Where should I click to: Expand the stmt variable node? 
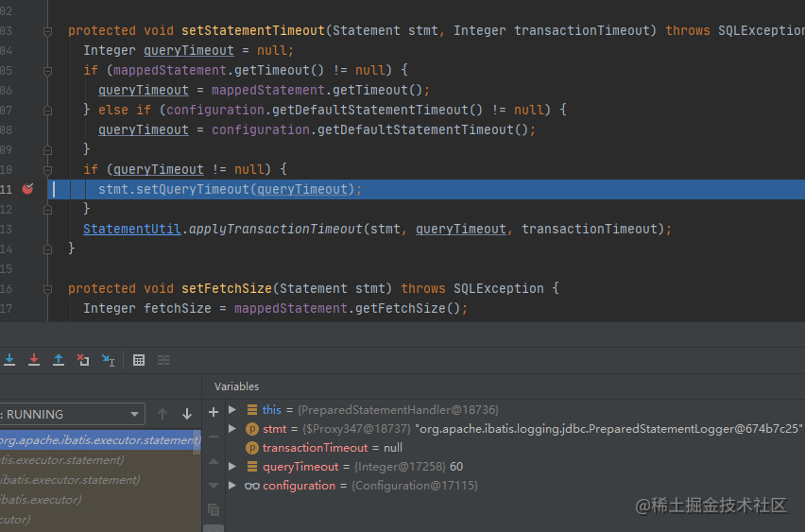pos(232,429)
